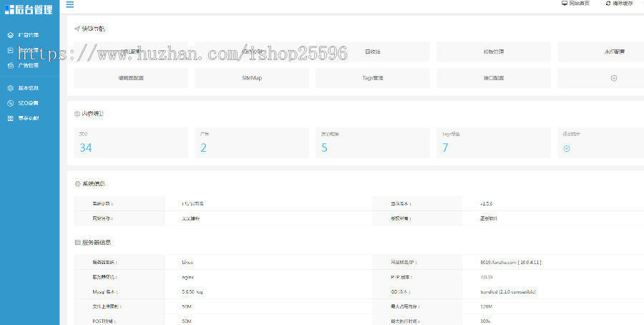Click the GD value bundled (2.1.0 compatible)

pos(508,292)
